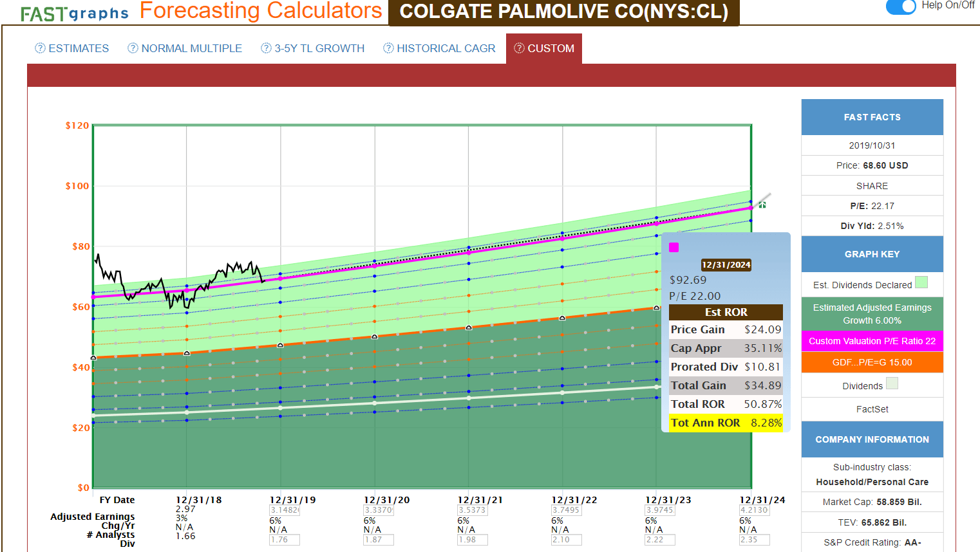Click the Forecasting Calculators heading

tap(261, 10)
